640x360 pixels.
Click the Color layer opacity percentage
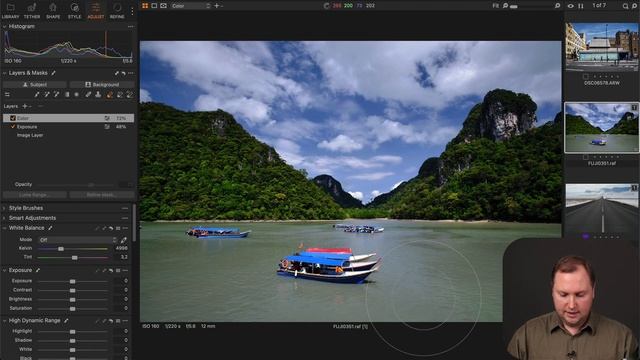pos(121,118)
